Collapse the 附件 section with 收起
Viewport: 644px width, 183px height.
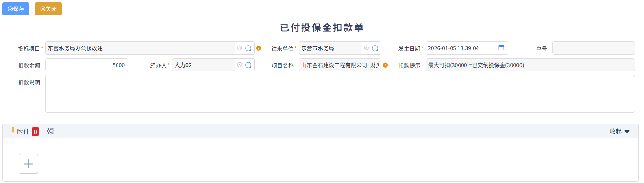coord(620,132)
